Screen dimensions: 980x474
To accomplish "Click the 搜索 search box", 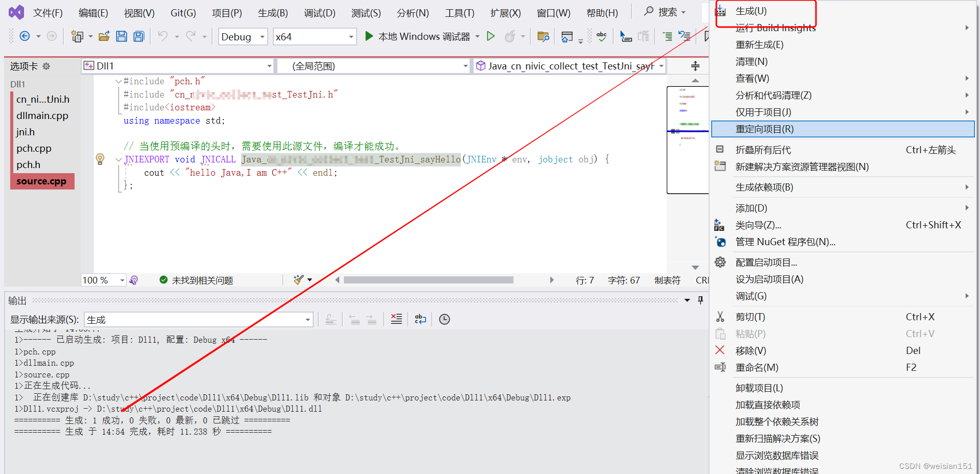I will (x=665, y=12).
